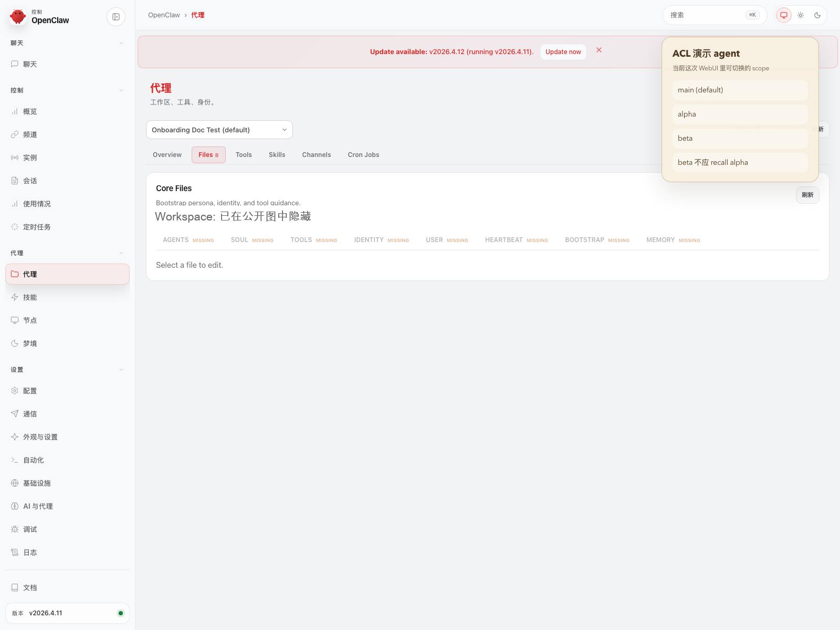
Task: Open the 外观与设置 appearance settings
Action: [x=67, y=437]
